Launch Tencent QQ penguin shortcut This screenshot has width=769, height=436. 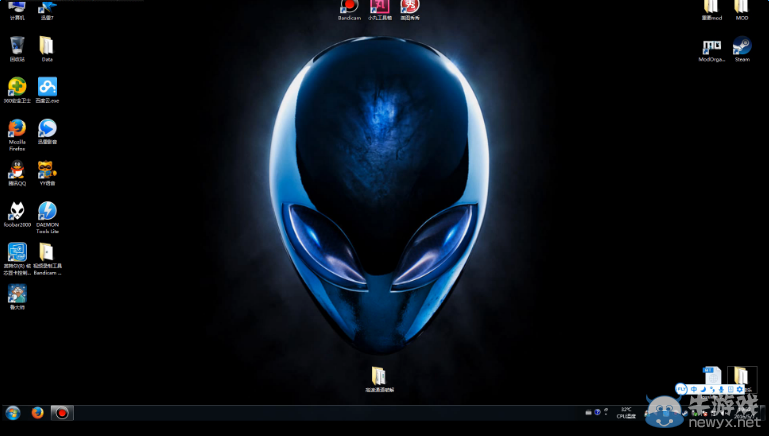17,173
